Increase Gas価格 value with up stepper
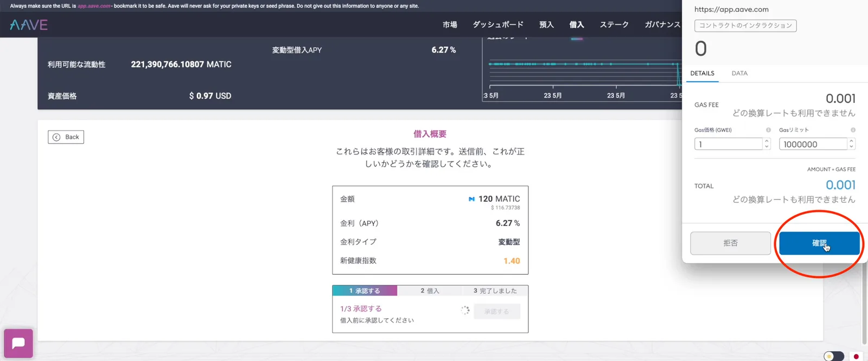 click(767, 141)
